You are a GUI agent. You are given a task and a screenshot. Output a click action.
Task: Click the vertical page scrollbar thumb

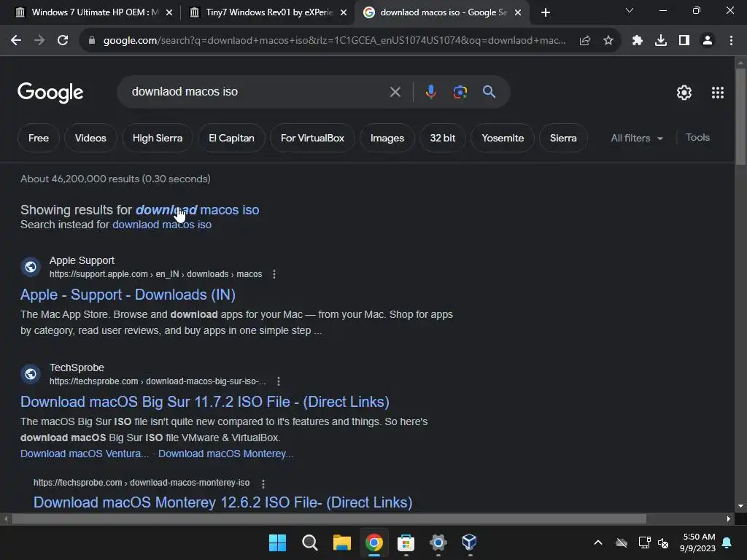[740, 117]
